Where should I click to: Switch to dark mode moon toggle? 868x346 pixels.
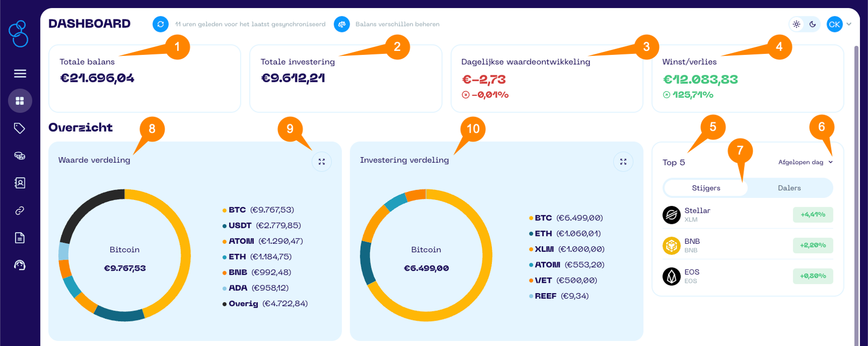pos(813,24)
